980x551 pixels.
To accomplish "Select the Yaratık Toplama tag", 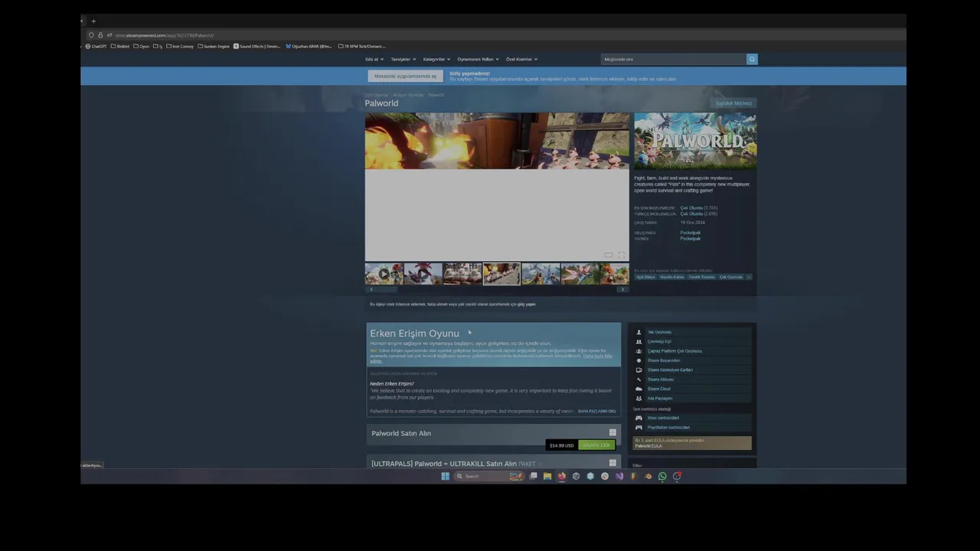I will point(701,277).
